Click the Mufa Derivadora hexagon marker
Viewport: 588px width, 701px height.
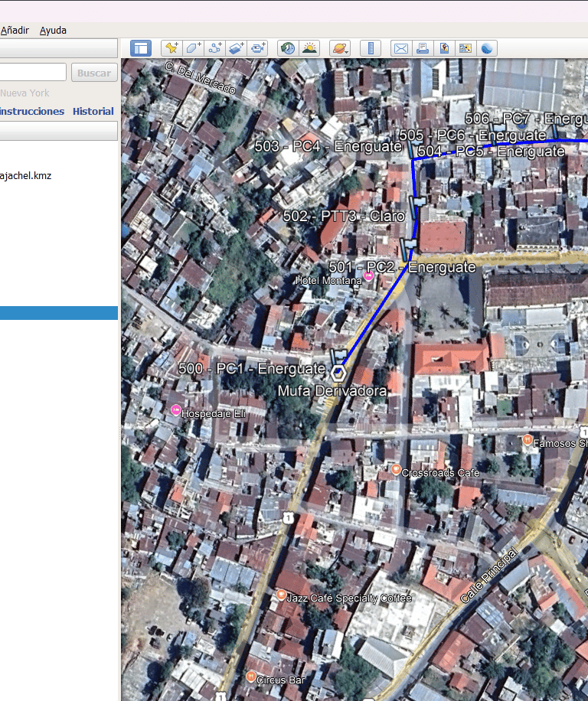pyautogui.click(x=338, y=373)
